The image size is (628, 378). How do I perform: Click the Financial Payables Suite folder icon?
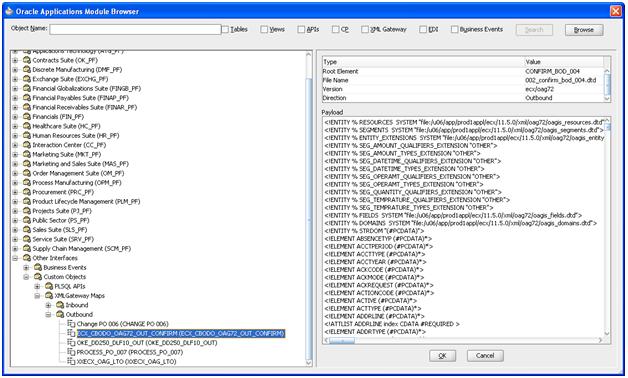(26, 98)
